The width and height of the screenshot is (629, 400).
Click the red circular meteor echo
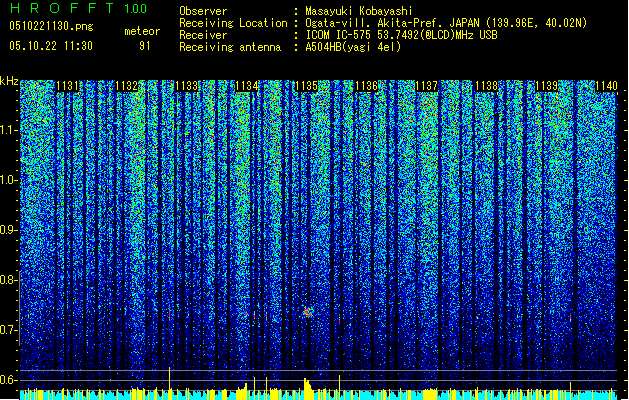[308, 312]
